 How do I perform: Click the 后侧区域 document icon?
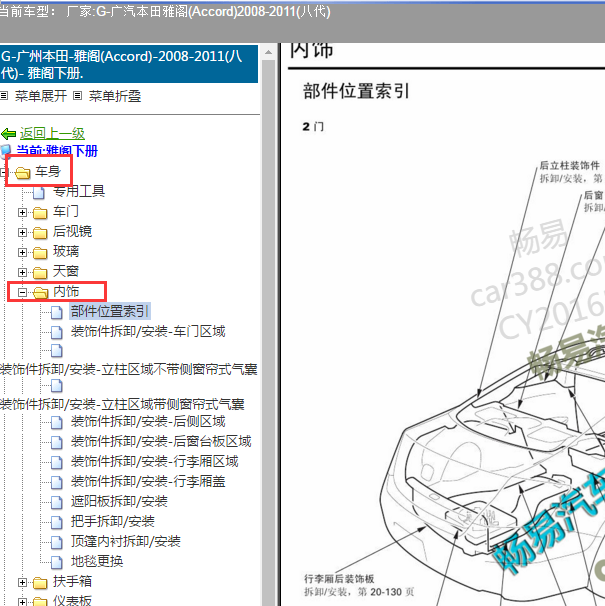coord(56,422)
